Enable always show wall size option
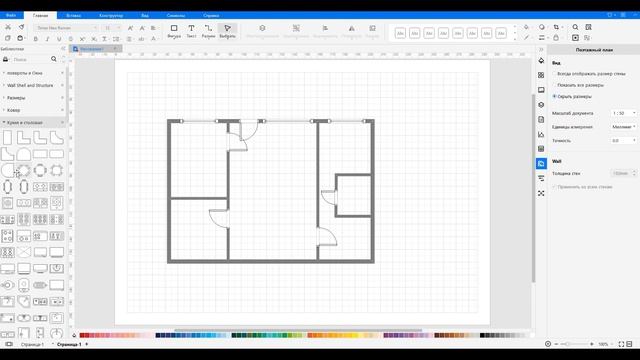The image size is (640, 360). [589, 74]
